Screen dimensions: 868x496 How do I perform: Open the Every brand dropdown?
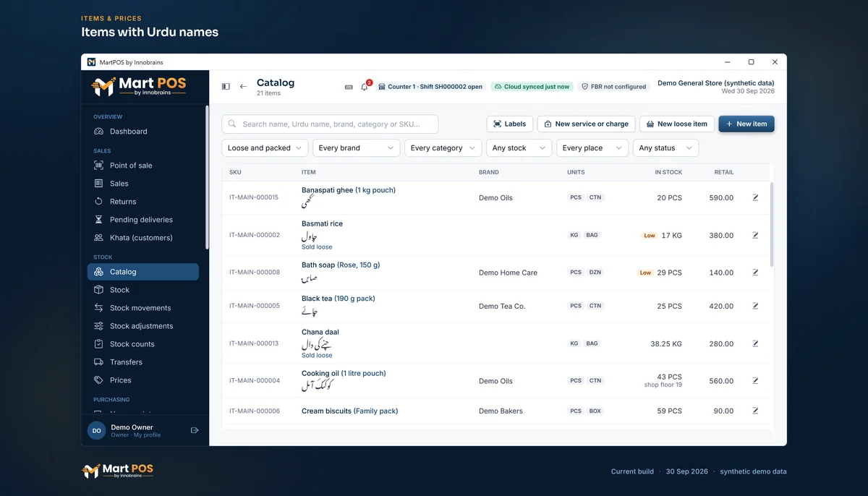click(x=357, y=147)
